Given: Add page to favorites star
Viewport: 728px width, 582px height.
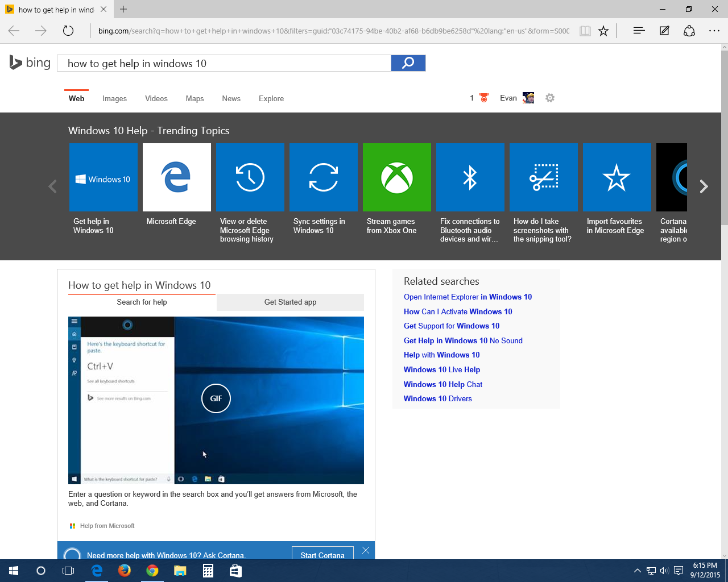Looking at the screenshot, I should pyautogui.click(x=603, y=31).
